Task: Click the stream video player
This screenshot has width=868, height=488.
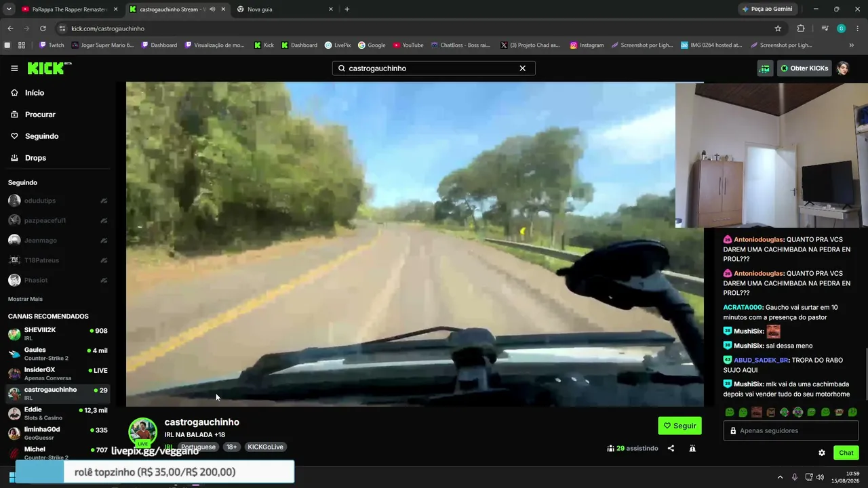Action: (x=415, y=244)
